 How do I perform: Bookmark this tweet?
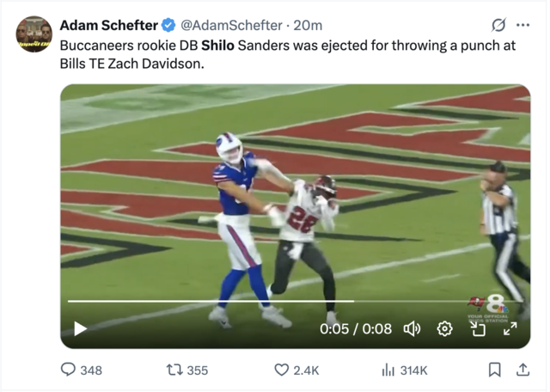point(495,370)
